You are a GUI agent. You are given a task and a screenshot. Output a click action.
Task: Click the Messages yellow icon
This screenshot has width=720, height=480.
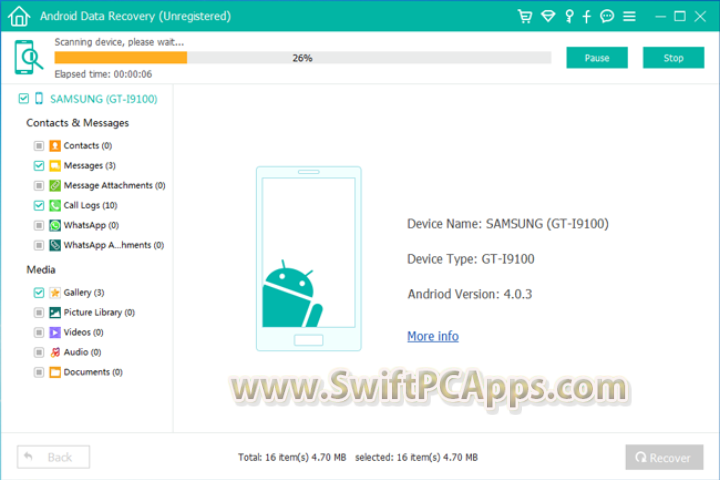[x=55, y=165]
